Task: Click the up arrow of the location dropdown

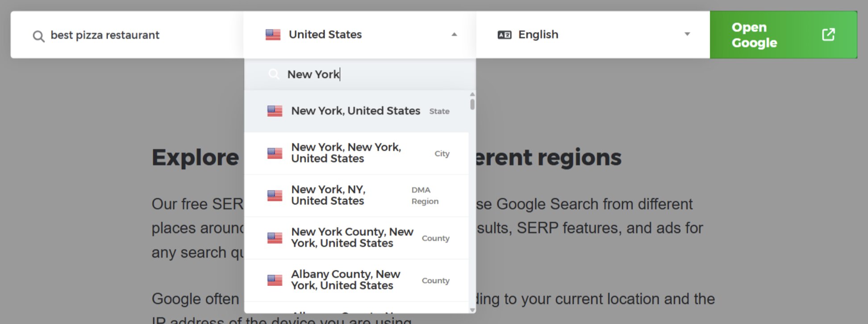Action: coord(454,34)
